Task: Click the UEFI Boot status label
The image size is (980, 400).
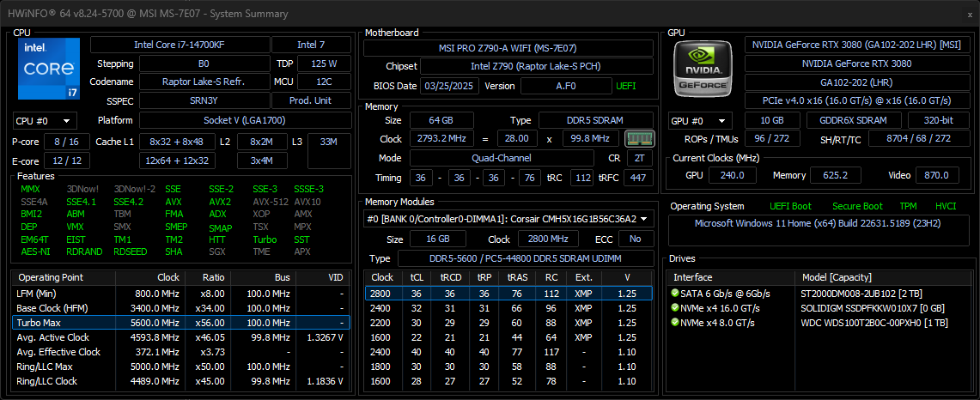Action: coord(791,206)
